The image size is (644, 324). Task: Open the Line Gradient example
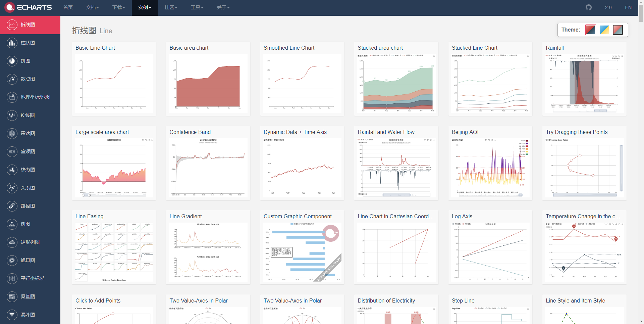[208, 247]
